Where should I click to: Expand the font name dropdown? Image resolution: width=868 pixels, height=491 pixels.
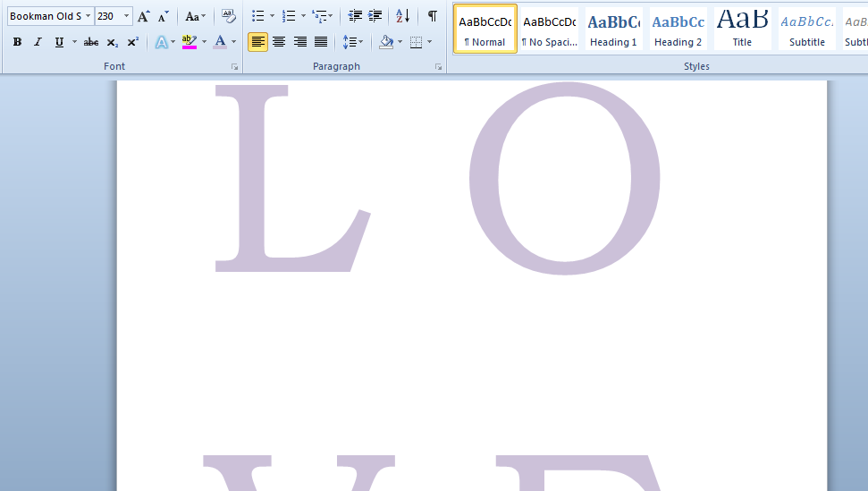88,16
